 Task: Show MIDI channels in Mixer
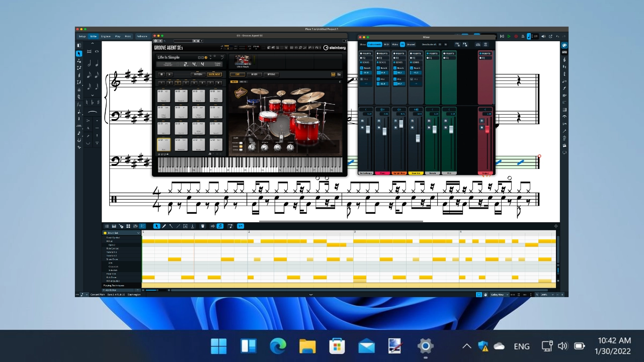tap(386, 44)
